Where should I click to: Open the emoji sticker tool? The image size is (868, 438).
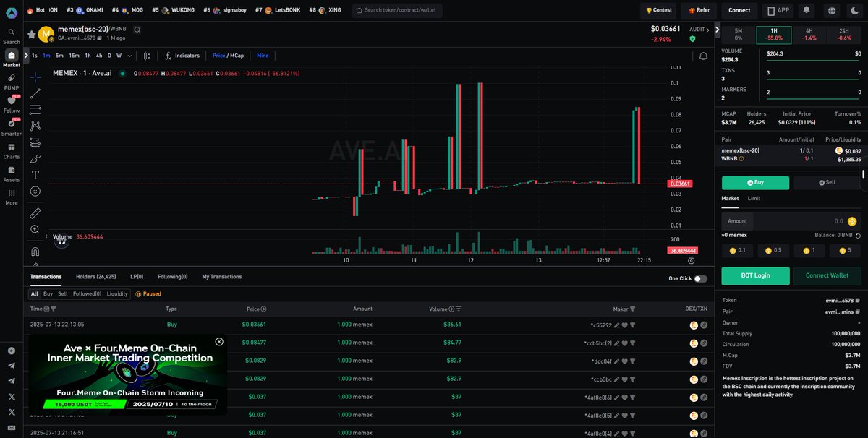click(x=35, y=192)
